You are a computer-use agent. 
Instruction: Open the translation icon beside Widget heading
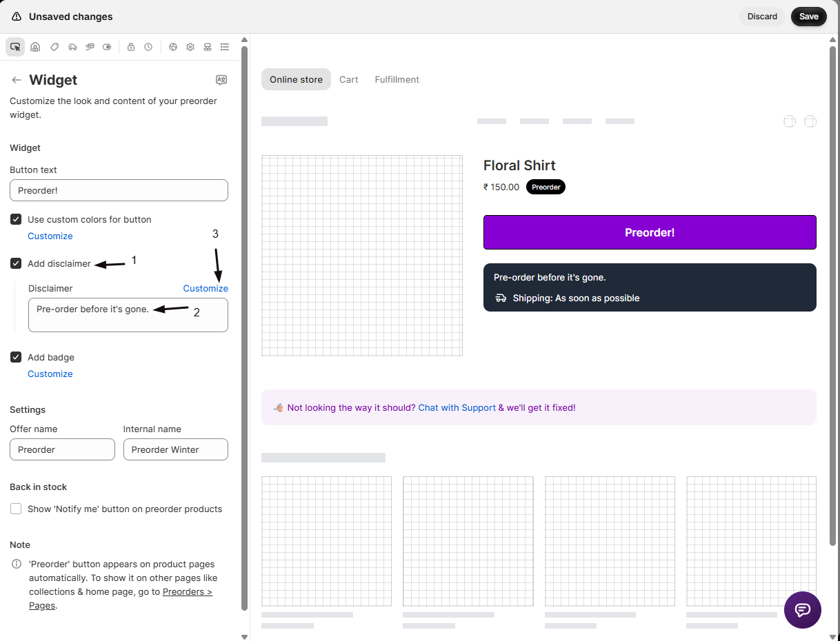[221, 80]
